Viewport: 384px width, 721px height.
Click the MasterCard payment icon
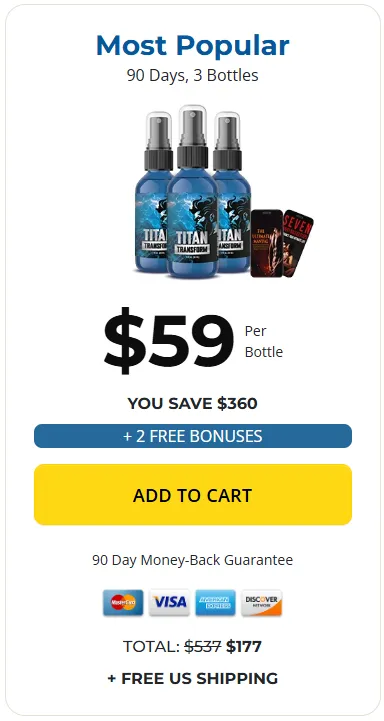click(x=123, y=602)
